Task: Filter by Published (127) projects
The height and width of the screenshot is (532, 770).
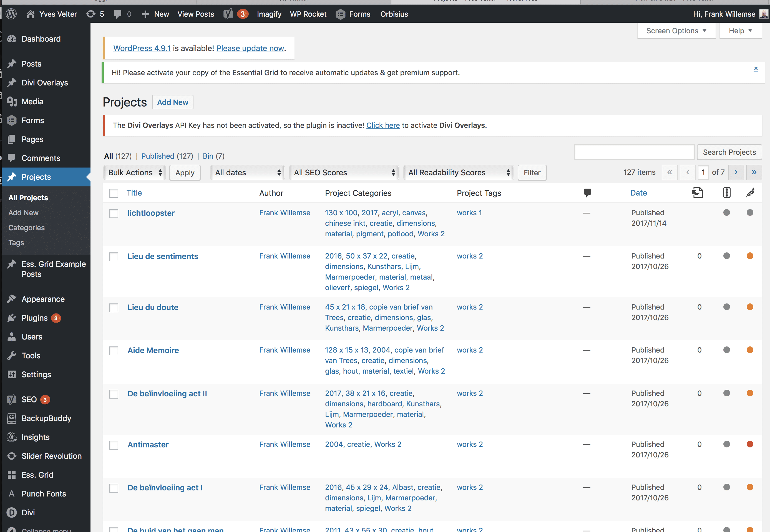Action: pyautogui.click(x=167, y=156)
